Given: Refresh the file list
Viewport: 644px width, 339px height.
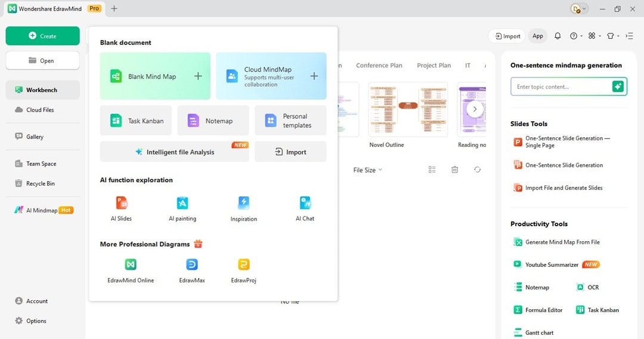Looking at the screenshot, I should click(477, 169).
